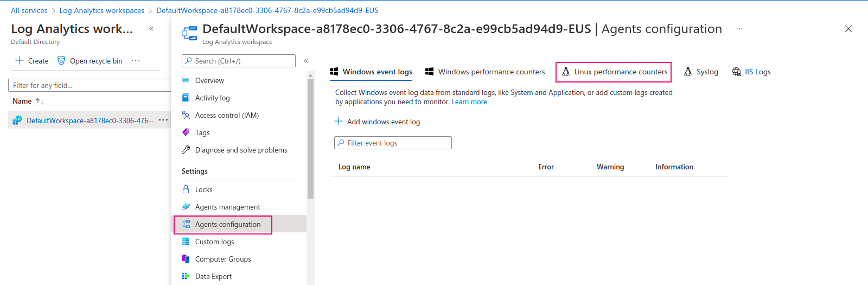Switch to Windows performance counters tab

pyautogui.click(x=485, y=72)
